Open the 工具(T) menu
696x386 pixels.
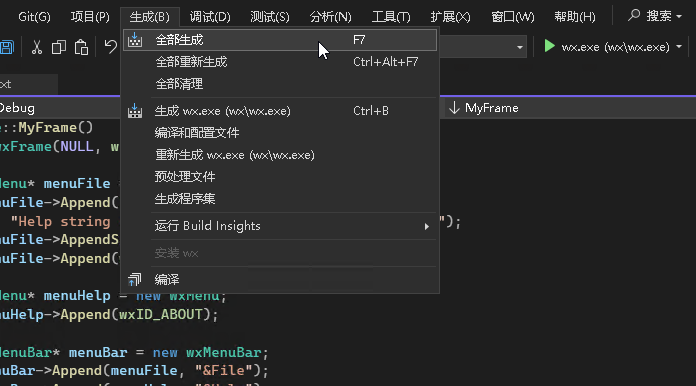pos(391,17)
